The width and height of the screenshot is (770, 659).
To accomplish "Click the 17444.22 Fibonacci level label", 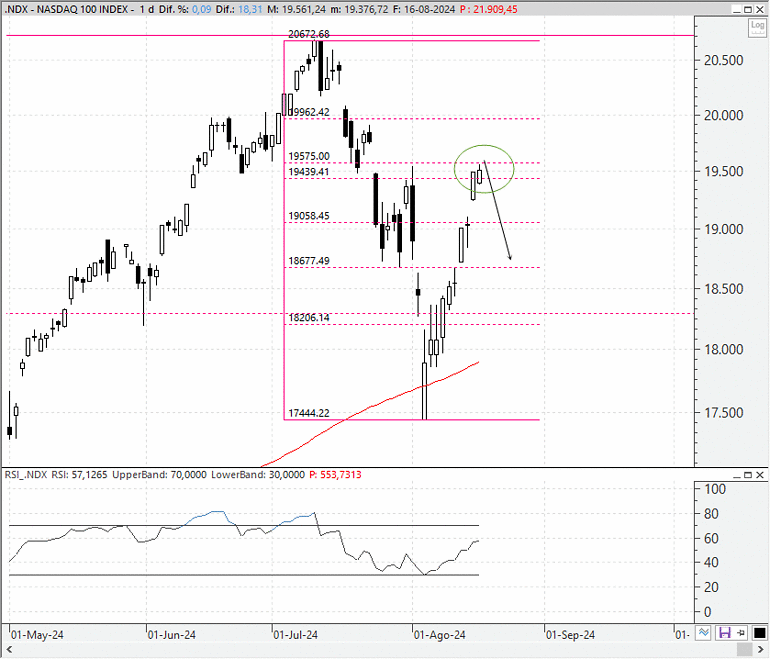I will [309, 413].
